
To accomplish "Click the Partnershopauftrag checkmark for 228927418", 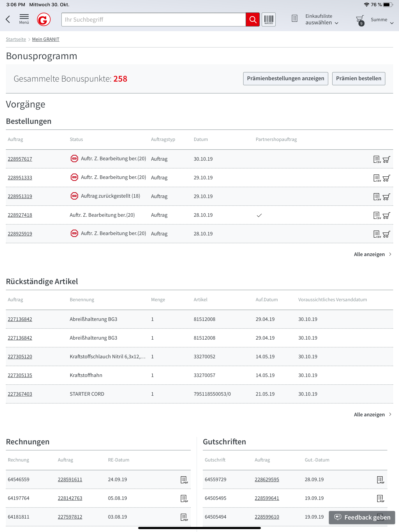I will [259, 216].
